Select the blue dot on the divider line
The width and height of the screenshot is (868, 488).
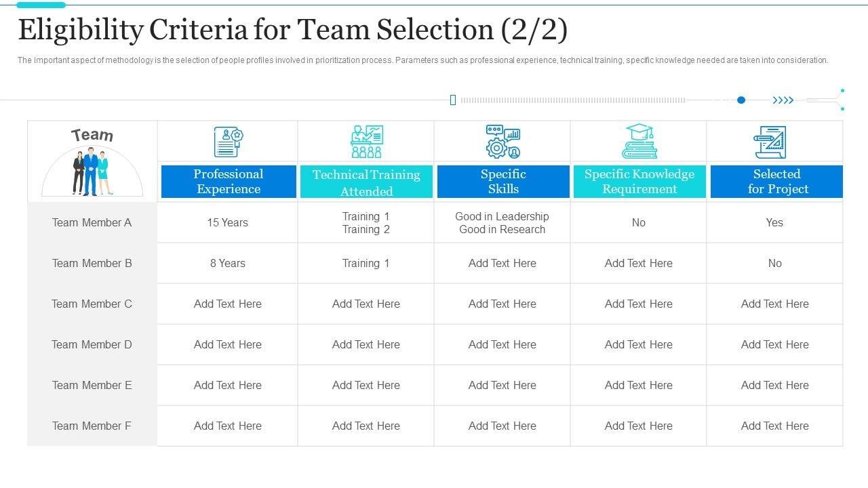point(741,100)
